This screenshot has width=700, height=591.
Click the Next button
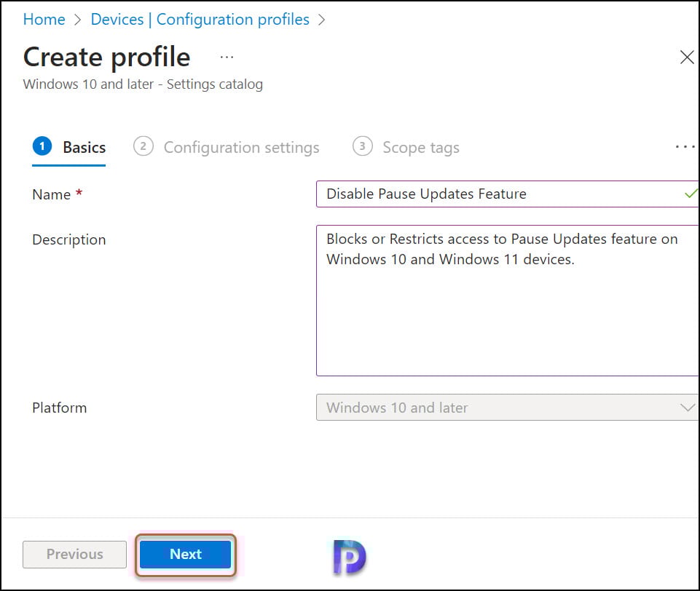(x=185, y=555)
